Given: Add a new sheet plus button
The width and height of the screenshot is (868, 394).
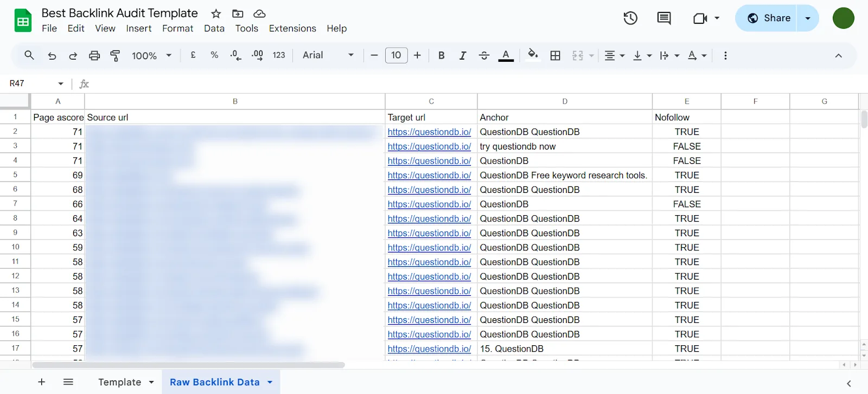Looking at the screenshot, I should click(x=41, y=382).
